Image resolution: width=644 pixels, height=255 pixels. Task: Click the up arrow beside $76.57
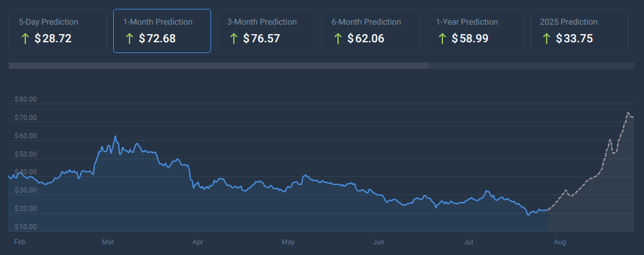pyautogui.click(x=234, y=39)
